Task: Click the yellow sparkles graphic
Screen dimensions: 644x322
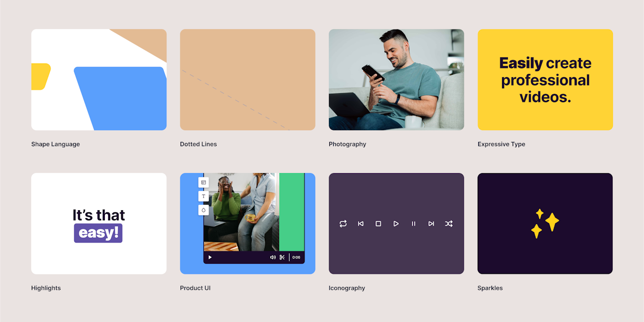Action: point(545,223)
